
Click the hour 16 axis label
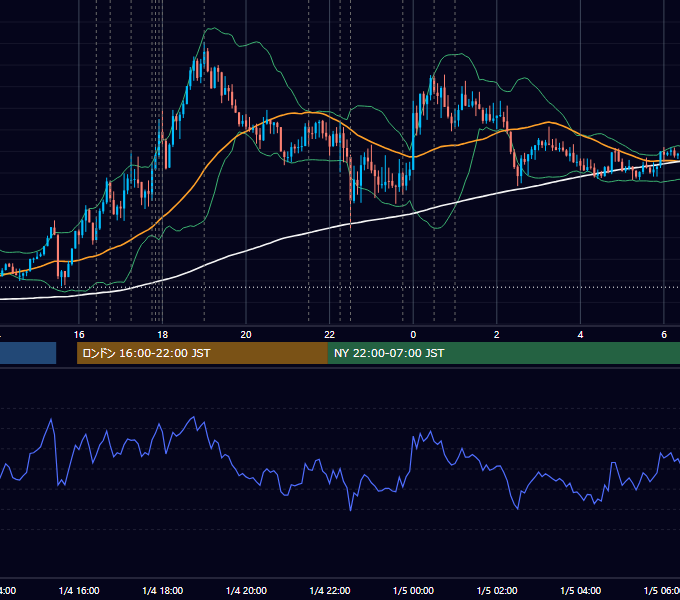79,335
